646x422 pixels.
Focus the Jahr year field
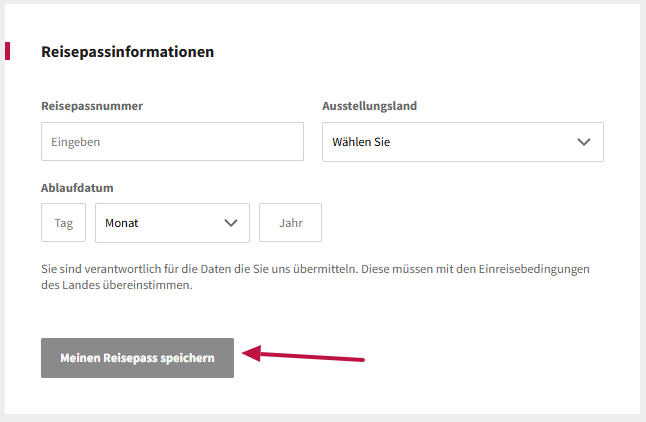pos(290,223)
